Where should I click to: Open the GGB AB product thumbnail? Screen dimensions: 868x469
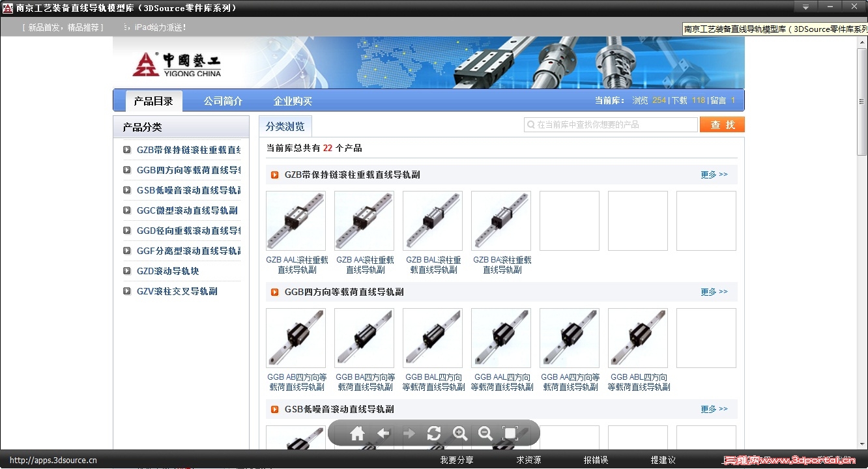coord(296,338)
